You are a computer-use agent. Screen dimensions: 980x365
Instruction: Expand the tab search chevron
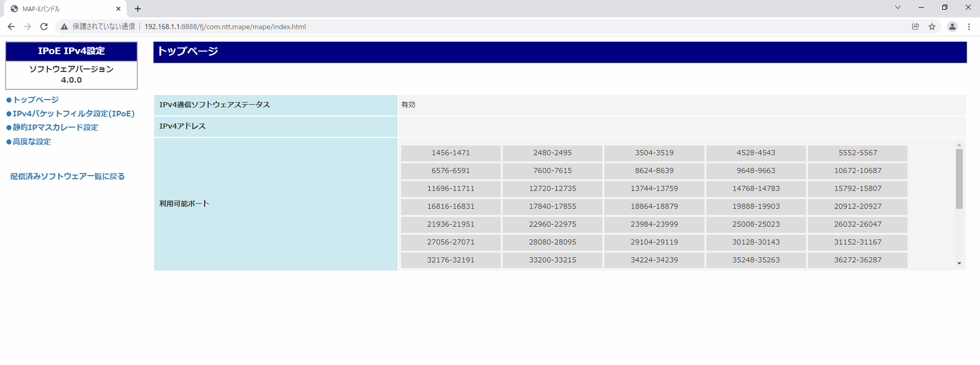pyautogui.click(x=897, y=7)
